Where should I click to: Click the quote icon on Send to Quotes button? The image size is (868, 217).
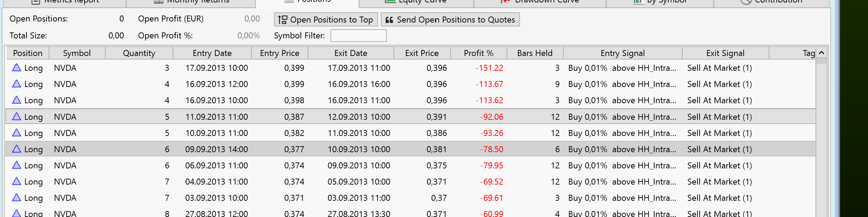tap(389, 20)
